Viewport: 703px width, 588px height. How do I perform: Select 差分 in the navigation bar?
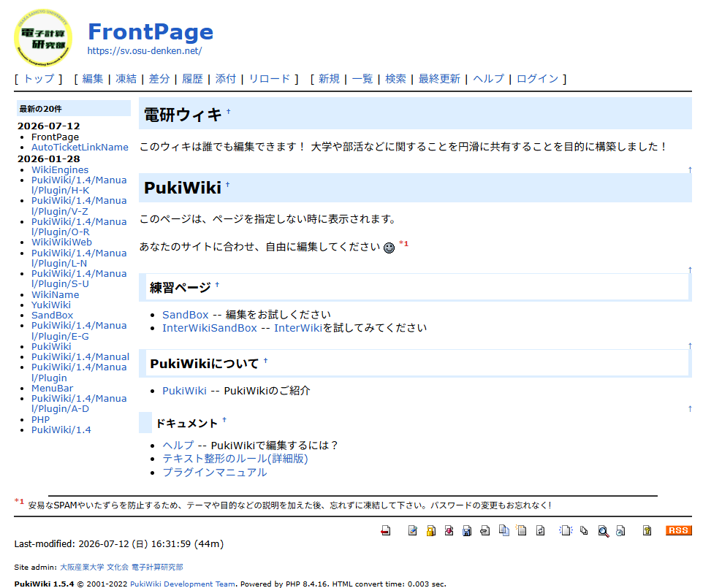159,79
